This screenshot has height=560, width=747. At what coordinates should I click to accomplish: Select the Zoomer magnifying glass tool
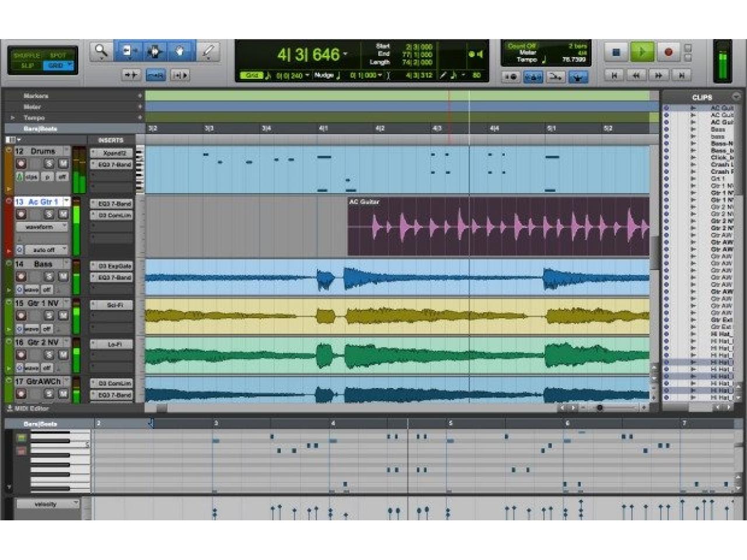[101, 51]
